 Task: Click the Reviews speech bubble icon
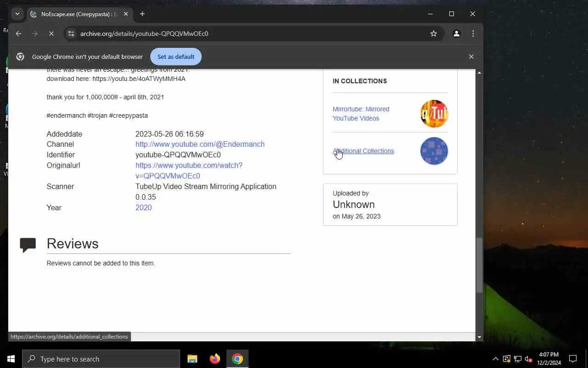coord(28,245)
